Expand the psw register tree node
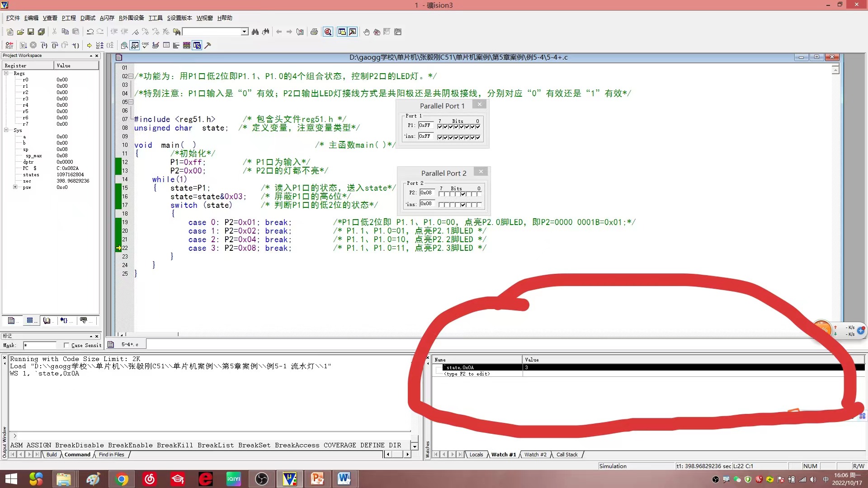 coord(15,187)
